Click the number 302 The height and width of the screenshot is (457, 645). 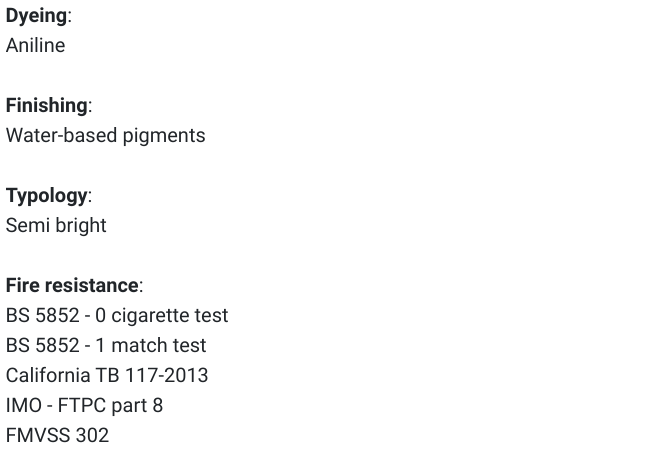click(92, 436)
